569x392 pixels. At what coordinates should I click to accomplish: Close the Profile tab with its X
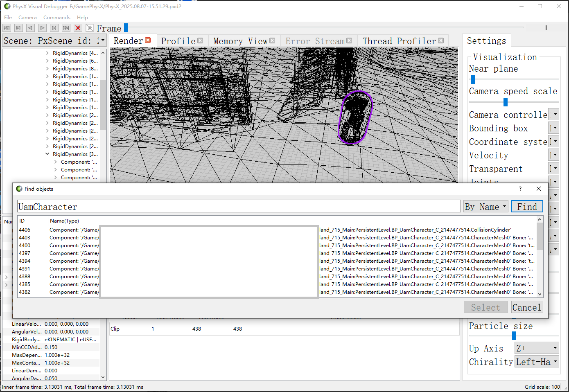click(x=200, y=41)
